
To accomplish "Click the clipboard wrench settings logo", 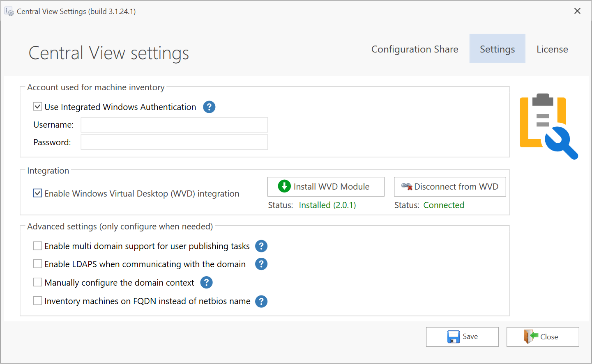I will [x=548, y=126].
